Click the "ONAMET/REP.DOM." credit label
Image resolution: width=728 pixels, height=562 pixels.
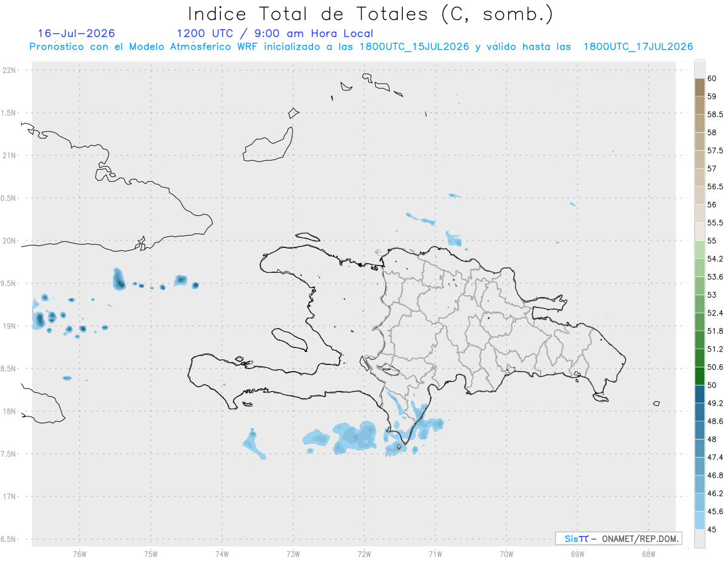(640, 538)
